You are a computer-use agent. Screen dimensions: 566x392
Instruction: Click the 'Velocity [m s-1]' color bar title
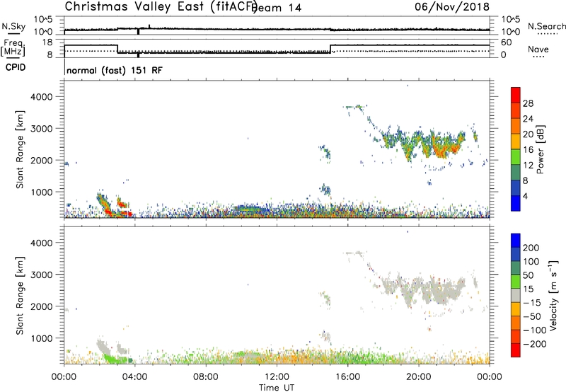click(553, 295)
